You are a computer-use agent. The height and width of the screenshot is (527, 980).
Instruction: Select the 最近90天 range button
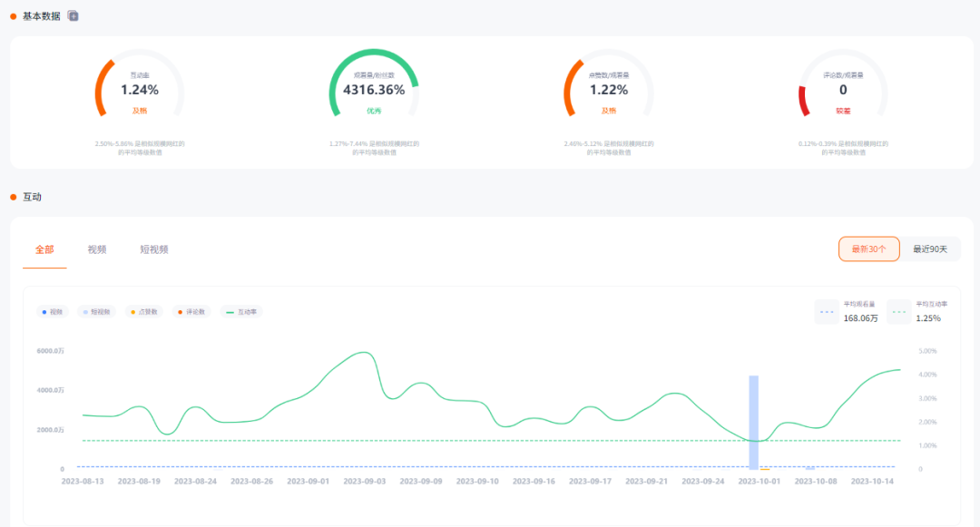click(x=930, y=249)
